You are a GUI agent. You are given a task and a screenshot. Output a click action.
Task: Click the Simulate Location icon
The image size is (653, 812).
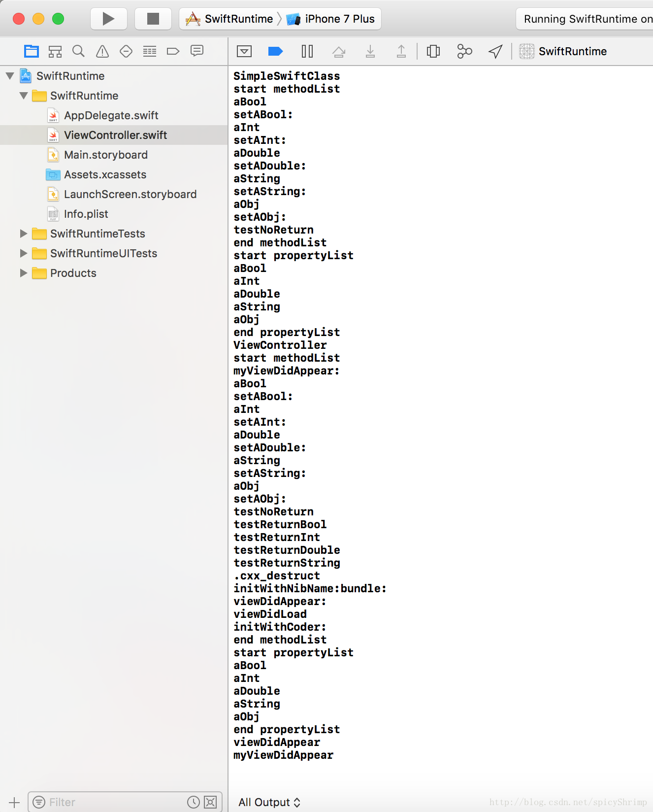495,51
